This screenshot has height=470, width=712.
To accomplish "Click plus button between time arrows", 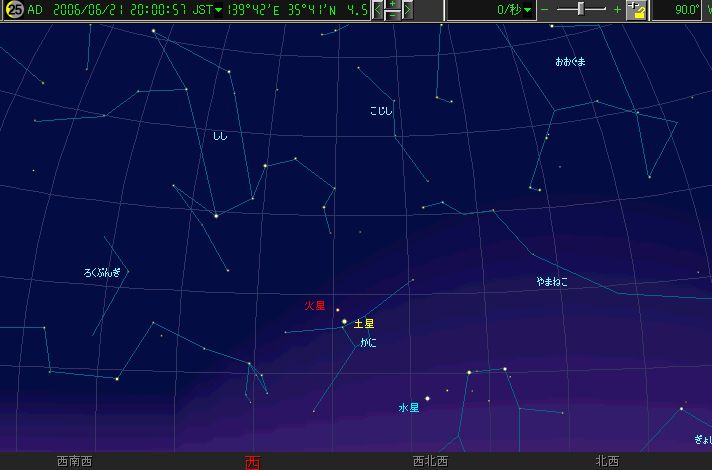I will coord(393,5).
